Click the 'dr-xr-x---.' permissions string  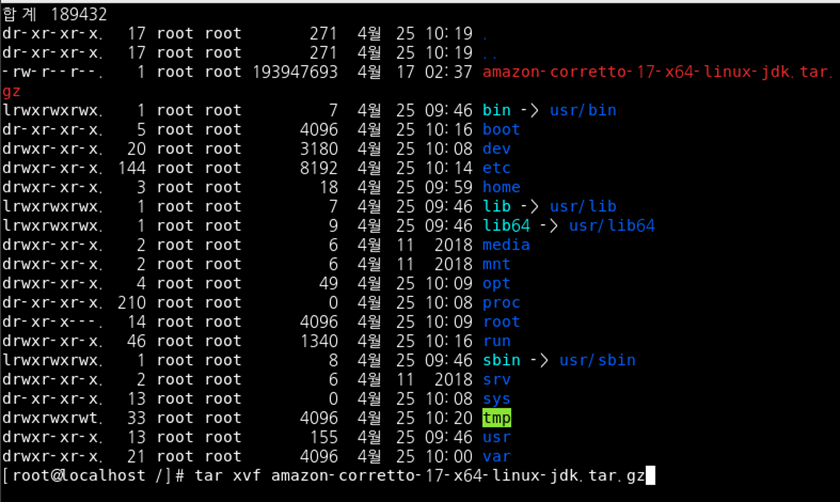pos(52,321)
